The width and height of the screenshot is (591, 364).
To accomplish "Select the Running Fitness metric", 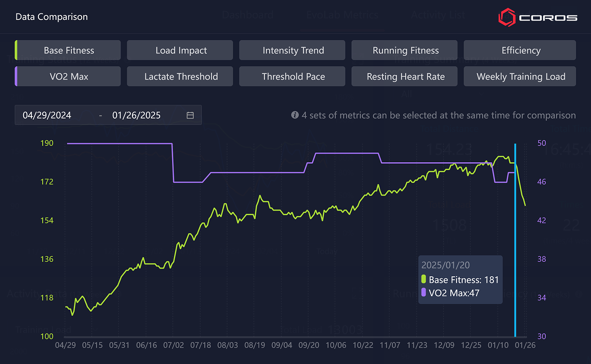I will click(406, 50).
